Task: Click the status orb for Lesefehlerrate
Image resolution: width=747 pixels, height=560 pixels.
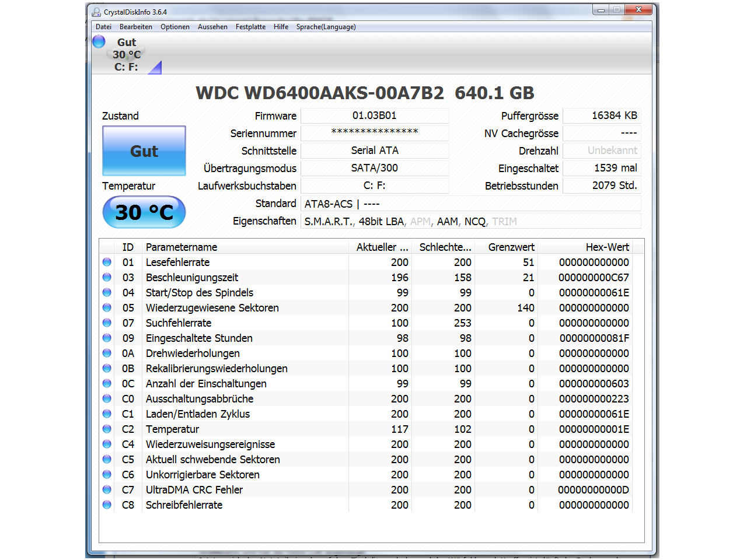Action: point(107,262)
